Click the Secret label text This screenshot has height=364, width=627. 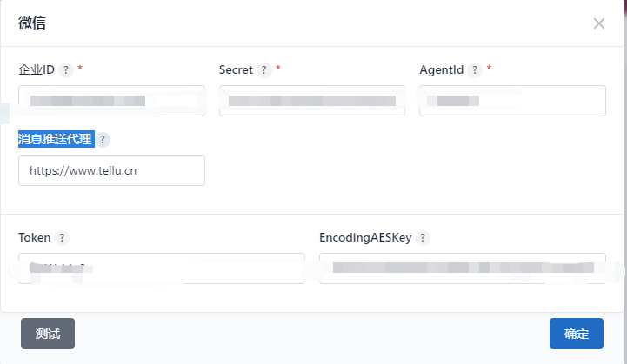(x=236, y=70)
